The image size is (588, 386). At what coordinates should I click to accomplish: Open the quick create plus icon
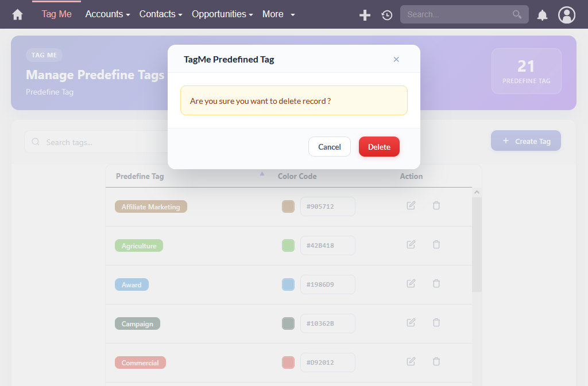click(365, 15)
